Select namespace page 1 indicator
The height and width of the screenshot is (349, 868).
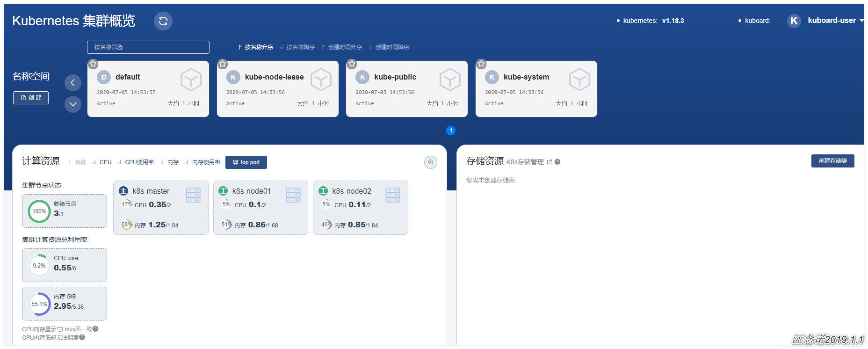tap(451, 131)
